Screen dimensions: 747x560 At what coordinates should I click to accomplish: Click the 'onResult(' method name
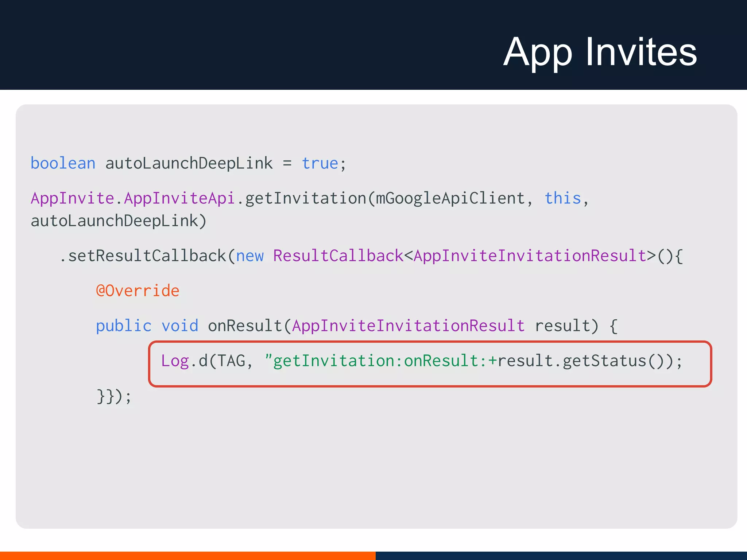click(250, 326)
